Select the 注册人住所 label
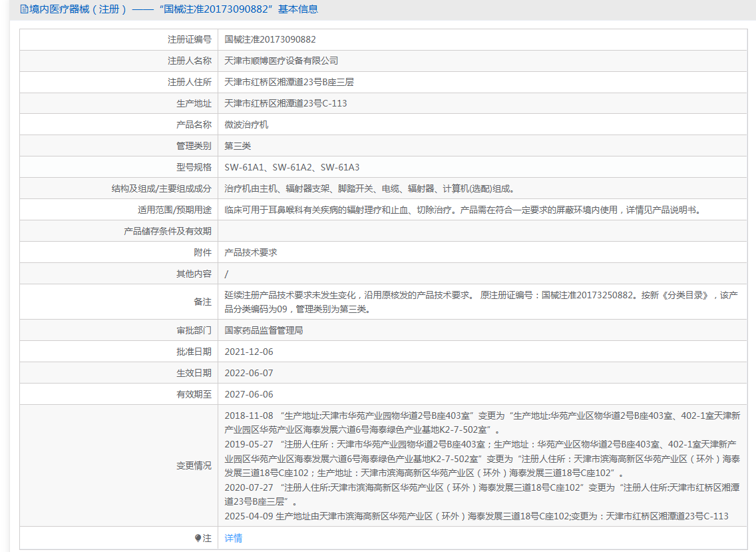 point(190,82)
